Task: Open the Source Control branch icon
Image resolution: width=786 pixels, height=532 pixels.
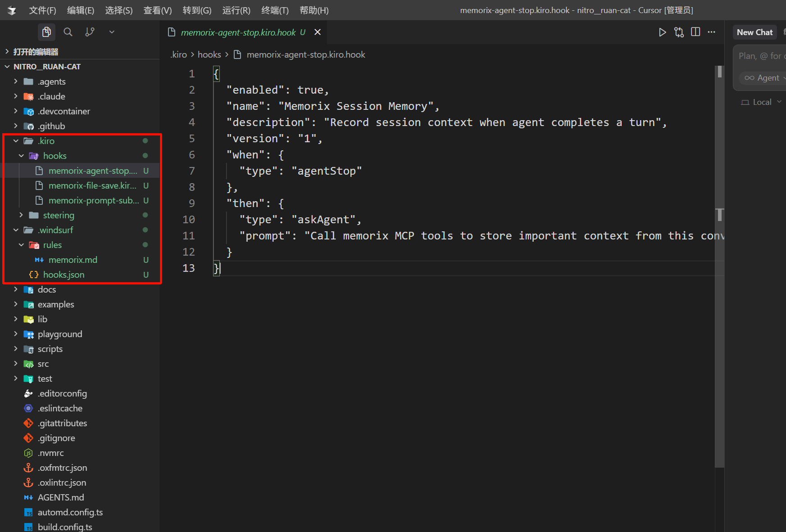Action: click(x=90, y=32)
